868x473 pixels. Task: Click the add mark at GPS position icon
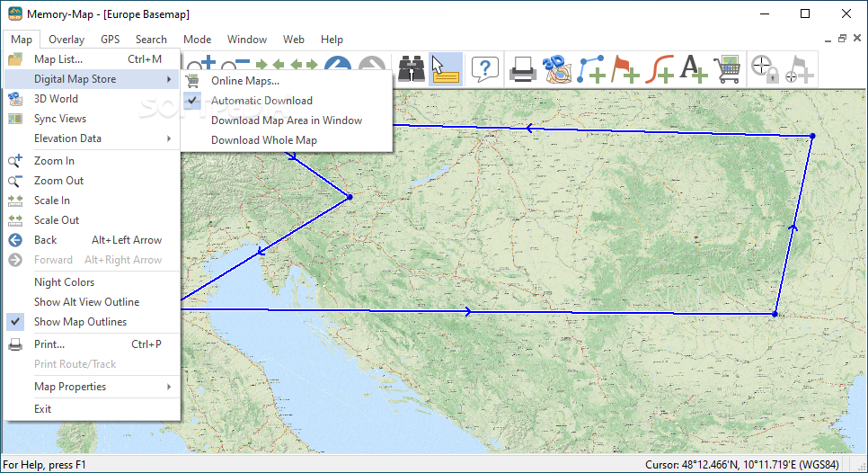(800, 69)
